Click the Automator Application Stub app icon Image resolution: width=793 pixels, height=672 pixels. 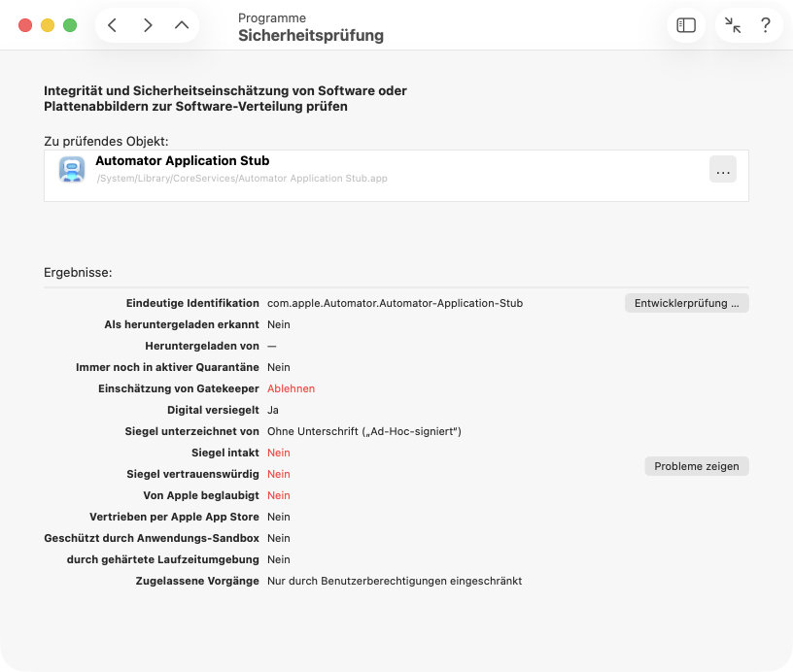(x=72, y=170)
